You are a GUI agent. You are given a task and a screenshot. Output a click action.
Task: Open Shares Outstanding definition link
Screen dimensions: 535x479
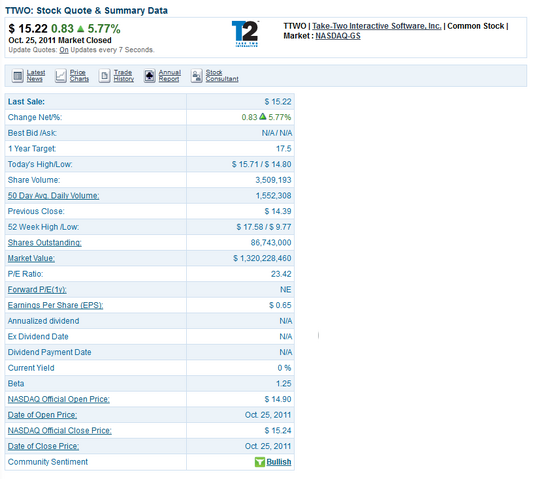(45, 243)
